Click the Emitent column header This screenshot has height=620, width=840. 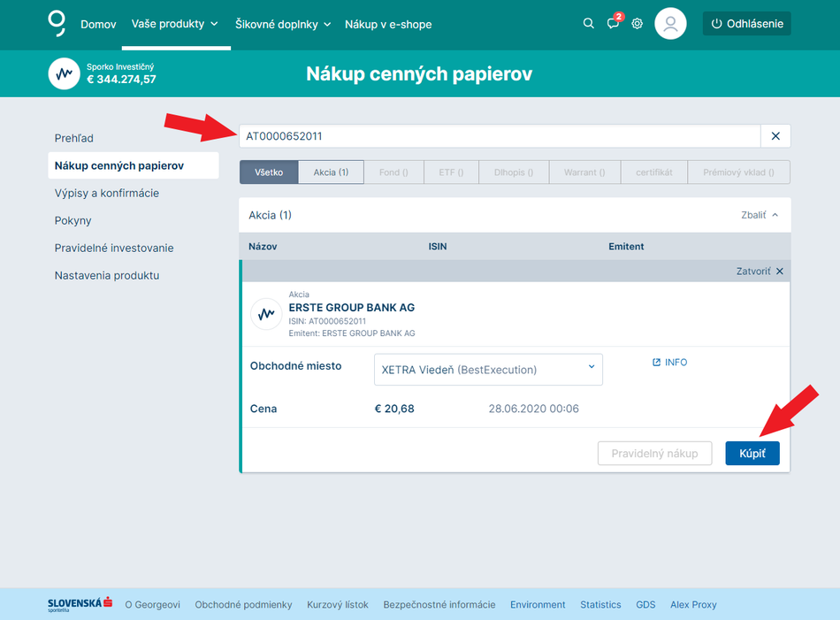click(626, 247)
